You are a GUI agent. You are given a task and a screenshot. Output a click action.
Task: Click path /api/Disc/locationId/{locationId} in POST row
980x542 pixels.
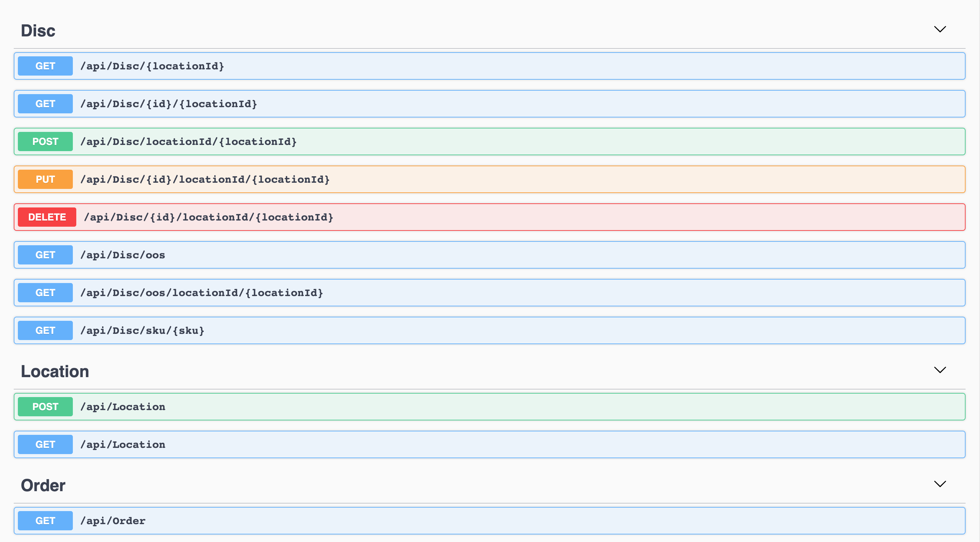click(188, 142)
